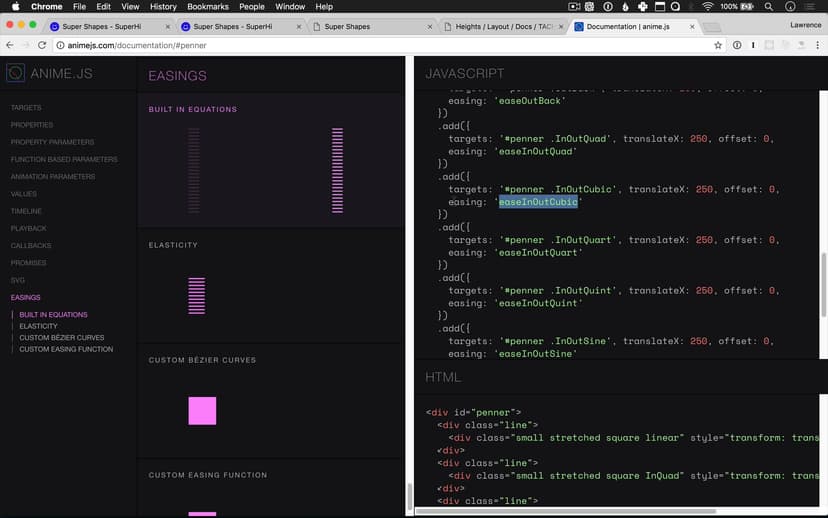Viewport: 828px width, 518px height.
Task: Open the Bookmarks menu
Action: click(x=208, y=7)
